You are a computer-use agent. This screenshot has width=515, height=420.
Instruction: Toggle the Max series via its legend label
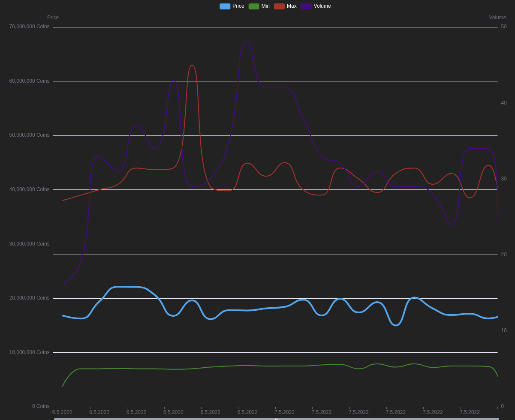point(292,6)
